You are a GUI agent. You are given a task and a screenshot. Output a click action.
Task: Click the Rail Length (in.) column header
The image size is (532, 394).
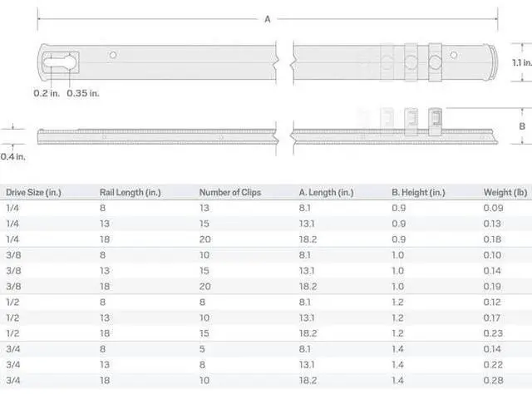pos(131,193)
